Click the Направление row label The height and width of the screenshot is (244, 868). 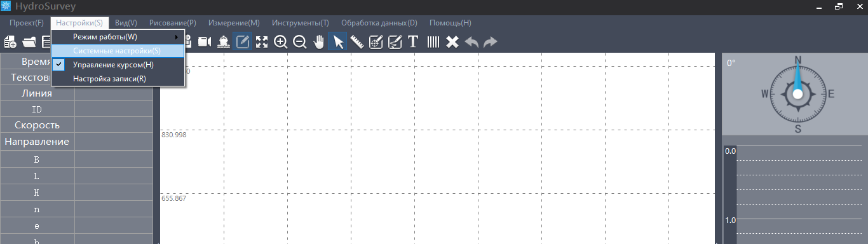[x=37, y=141]
